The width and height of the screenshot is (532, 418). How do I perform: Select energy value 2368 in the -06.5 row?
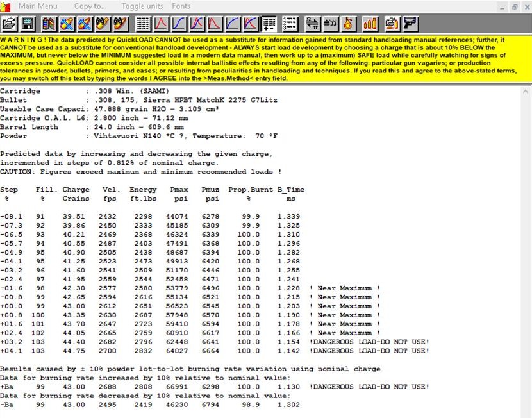[x=143, y=235]
